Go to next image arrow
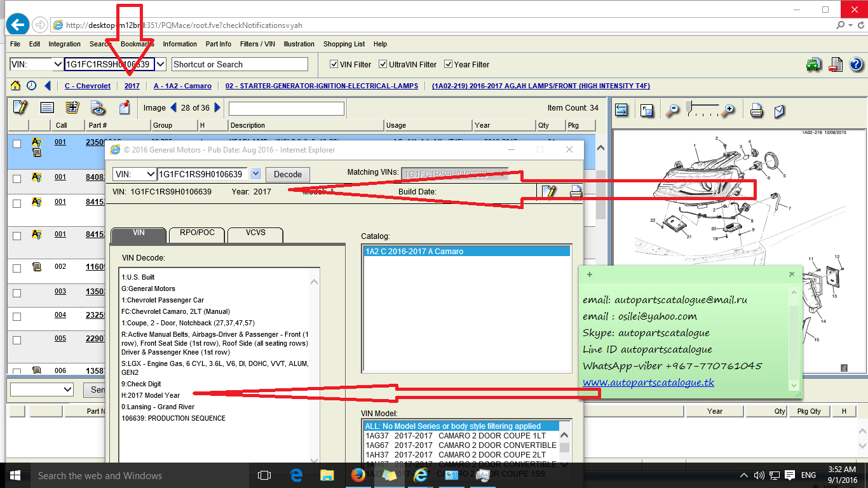Viewport: 868px width, 488px height. [218, 108]
